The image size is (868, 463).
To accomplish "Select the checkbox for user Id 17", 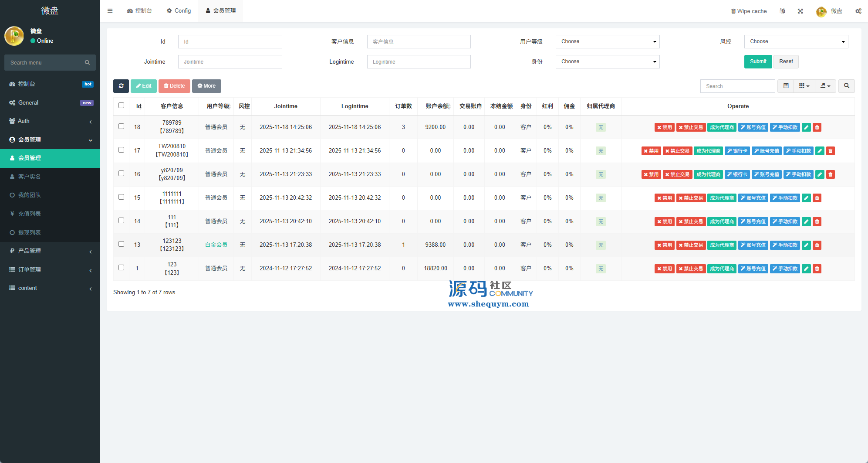I will (x=122, y=150).
